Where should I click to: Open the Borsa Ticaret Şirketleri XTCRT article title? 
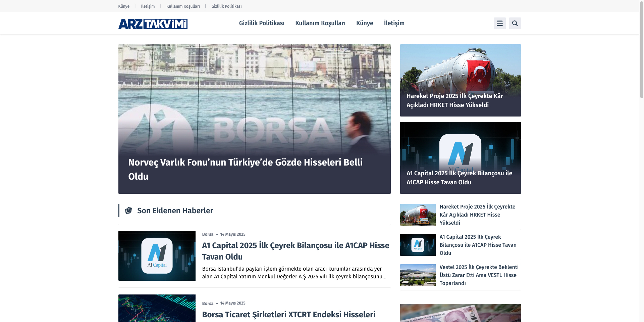pyautogui.click(x=289, y=315)
